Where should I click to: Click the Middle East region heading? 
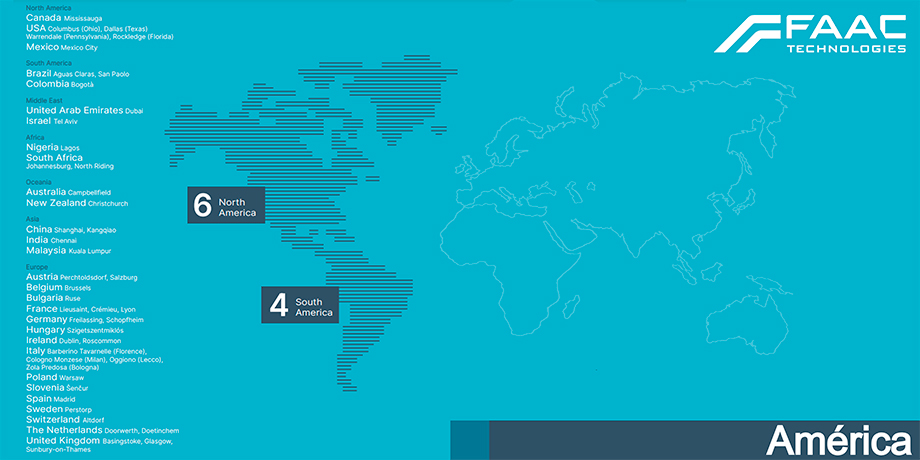[45, 100]
